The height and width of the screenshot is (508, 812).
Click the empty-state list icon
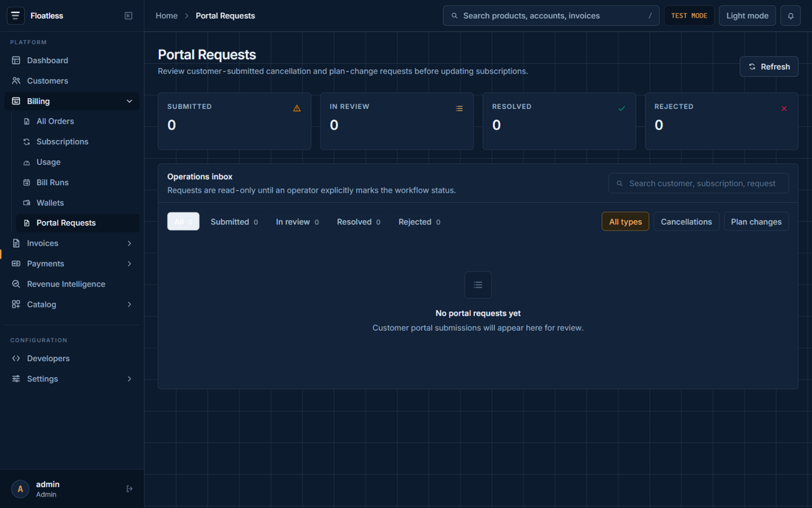click(x=478, y=285)
